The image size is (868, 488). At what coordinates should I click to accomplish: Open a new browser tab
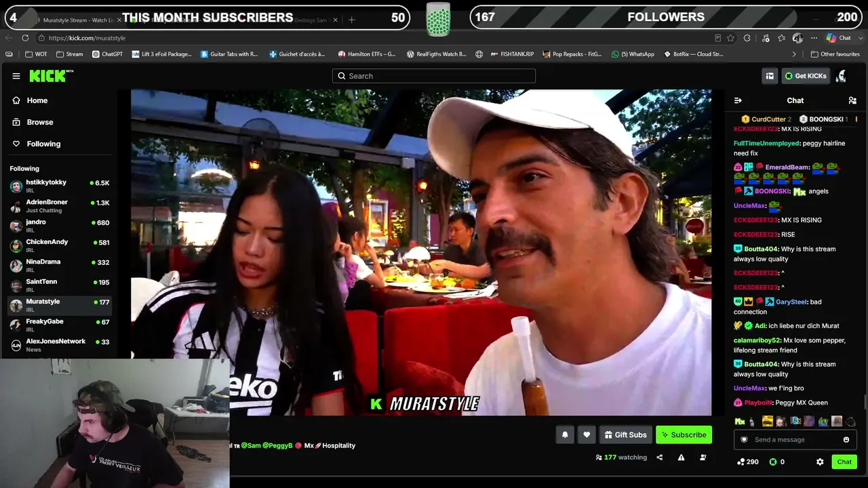pos(351,20)
